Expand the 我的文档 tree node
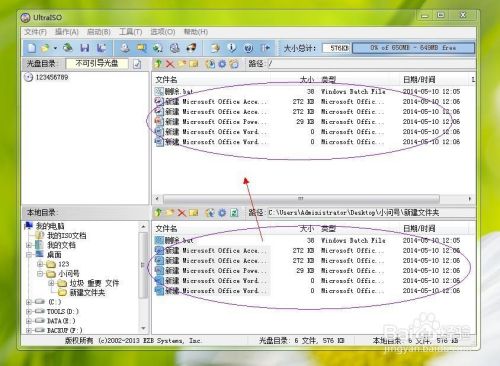This screenshot has width=500, height=366. pyautogui.click(x=29, y=245)
